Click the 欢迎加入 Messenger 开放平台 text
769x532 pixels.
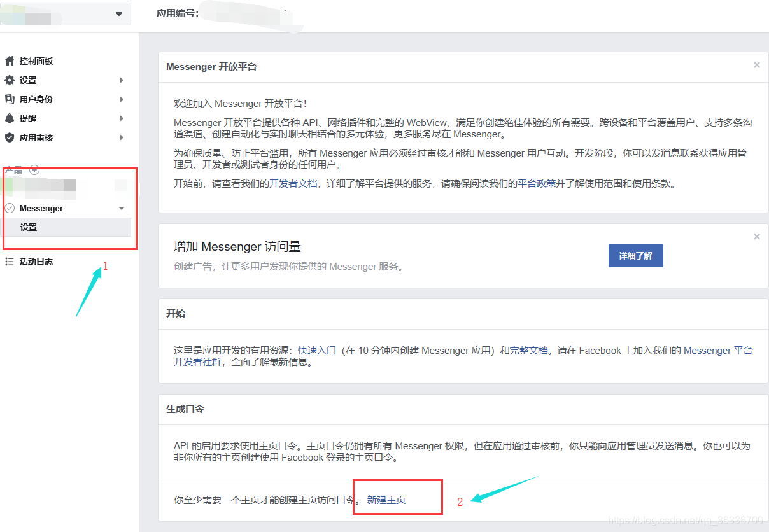(240, 104)
